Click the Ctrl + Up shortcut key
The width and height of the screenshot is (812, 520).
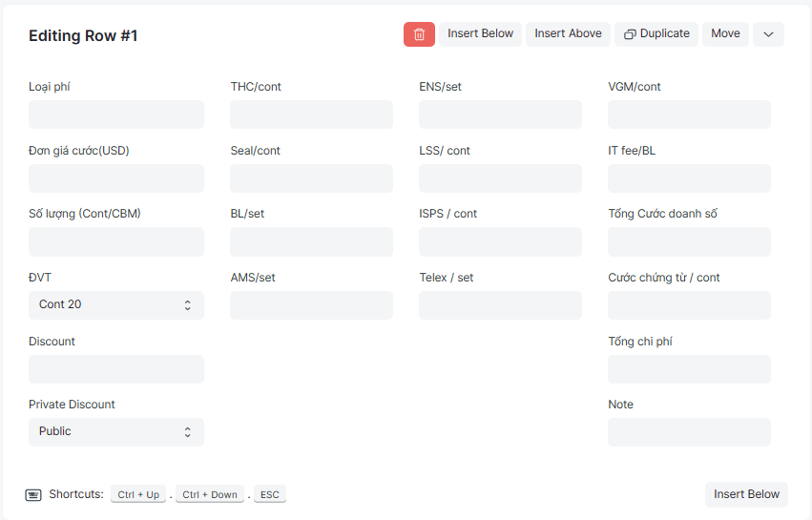tap(138, 494)
